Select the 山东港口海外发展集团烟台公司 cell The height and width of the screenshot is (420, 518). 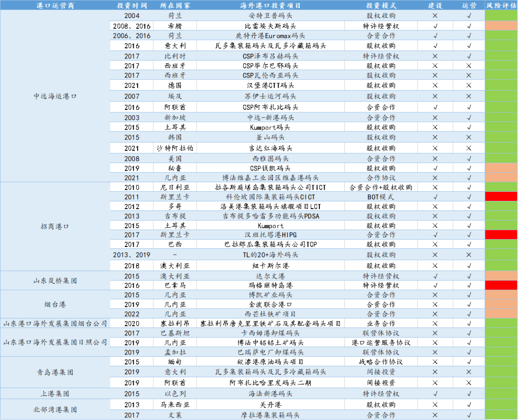click(x=55, y=323)
